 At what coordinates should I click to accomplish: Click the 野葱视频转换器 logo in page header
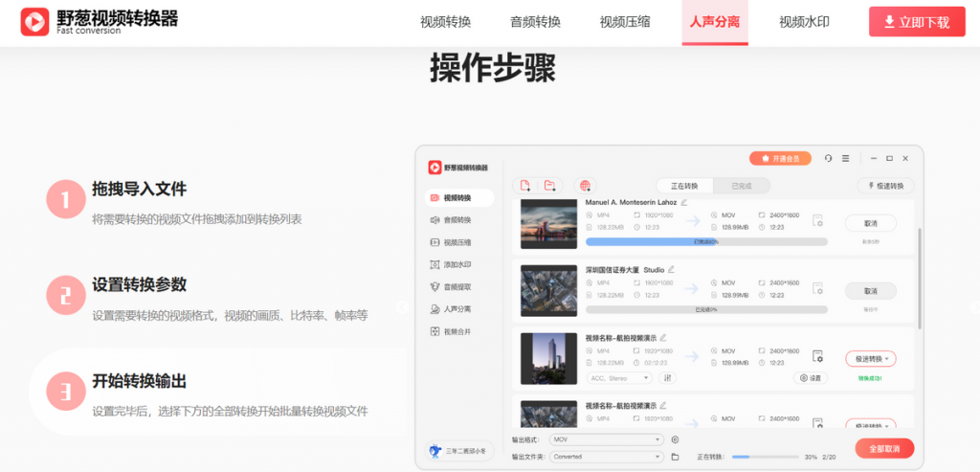pyautogui.click(x=100, y=22)
